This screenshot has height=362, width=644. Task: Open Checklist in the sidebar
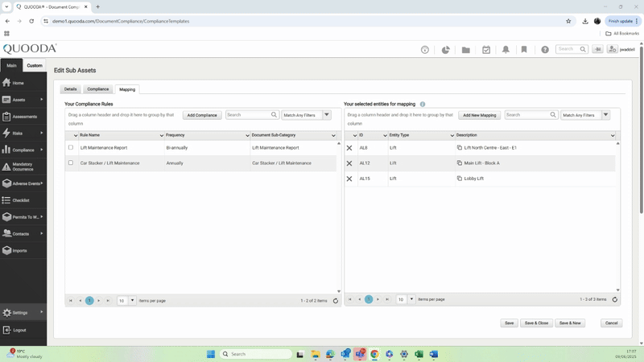coord(23,200)
